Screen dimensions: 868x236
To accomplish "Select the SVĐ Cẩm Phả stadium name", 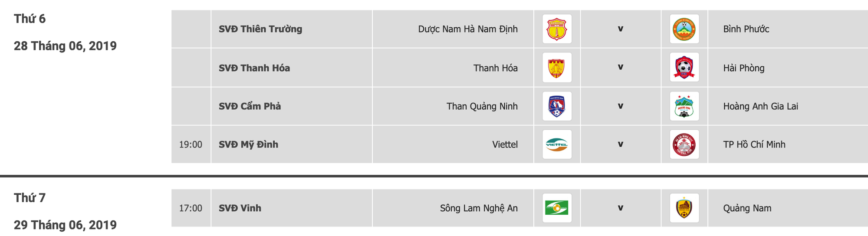I will 250,106.
